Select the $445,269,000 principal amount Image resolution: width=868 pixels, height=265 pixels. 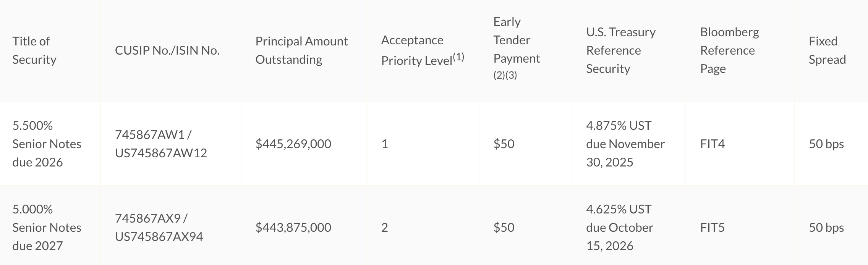click(293, 144)
